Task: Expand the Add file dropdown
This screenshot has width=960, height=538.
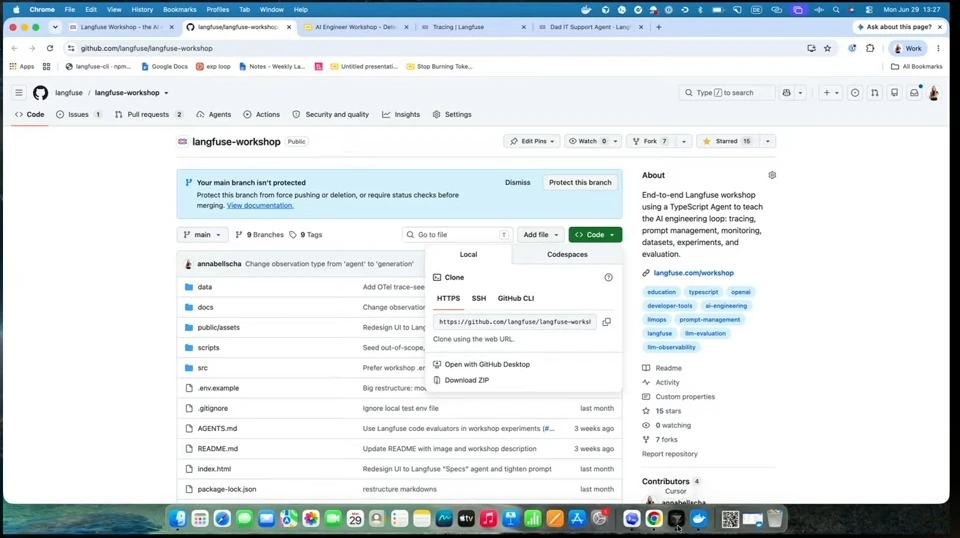Action: (x=540, y=235)
